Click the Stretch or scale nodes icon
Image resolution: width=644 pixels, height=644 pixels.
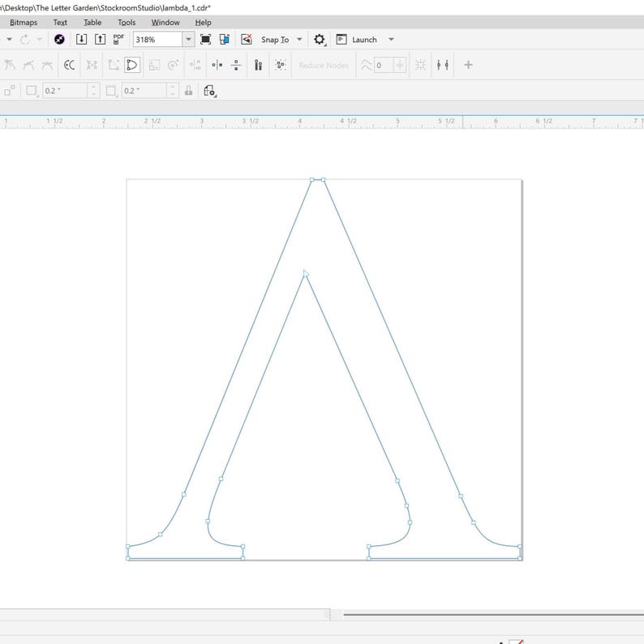(154, 65)
